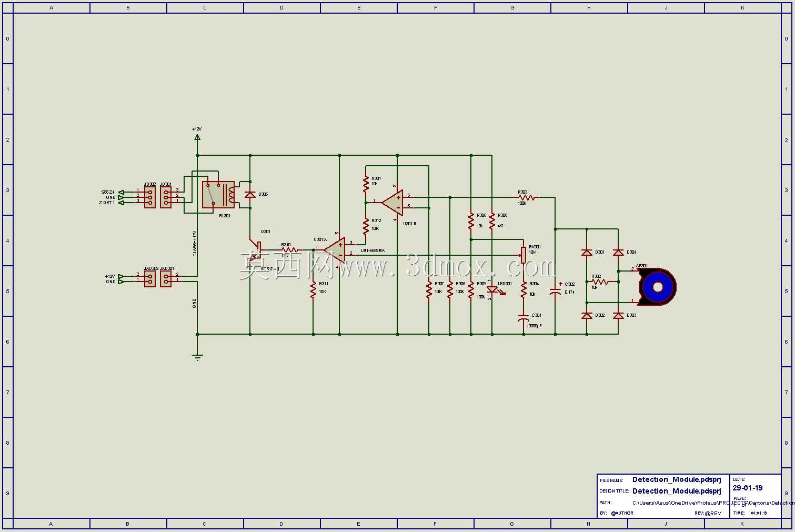
Task: Click the time value 00:01:19
Action: coord(758,513)
